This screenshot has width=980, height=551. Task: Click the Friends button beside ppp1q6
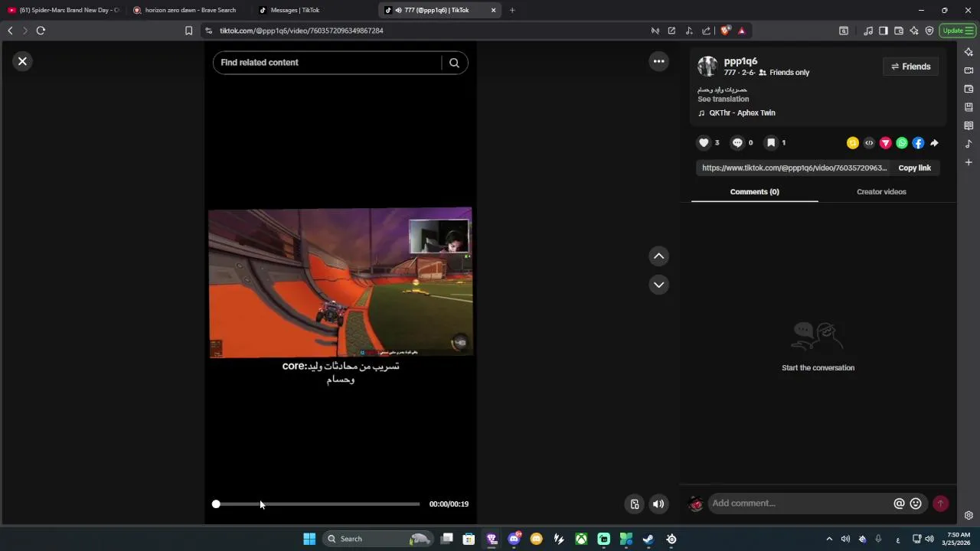(x=910, y=67)
